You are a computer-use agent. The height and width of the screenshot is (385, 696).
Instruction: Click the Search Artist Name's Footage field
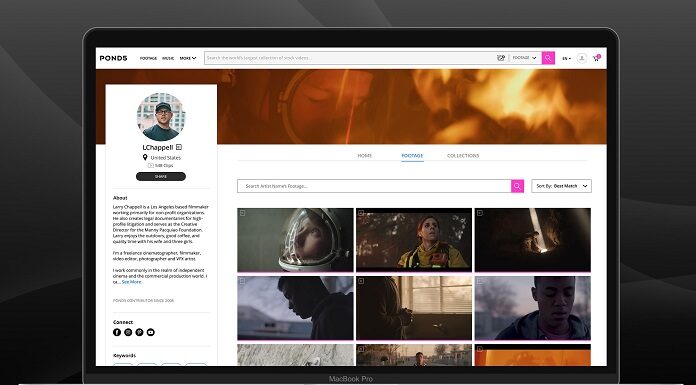(374, 186)
